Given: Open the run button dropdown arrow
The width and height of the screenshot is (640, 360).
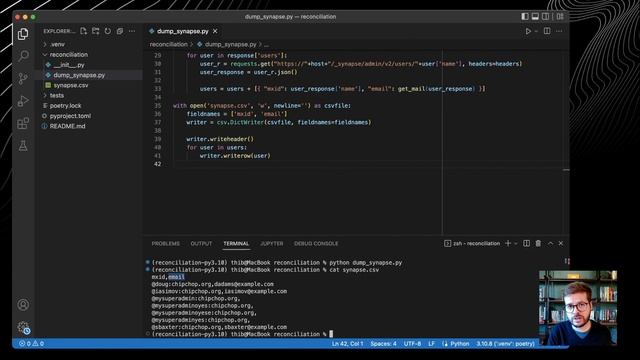Looking at the screenshot, I should click(536, 31).
